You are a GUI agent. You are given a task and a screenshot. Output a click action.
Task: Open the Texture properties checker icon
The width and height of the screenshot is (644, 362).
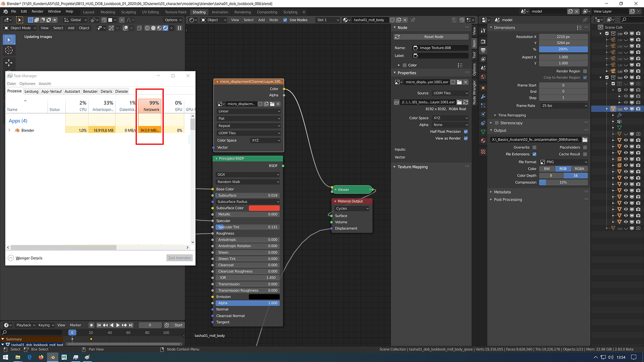tap(483, 151)
